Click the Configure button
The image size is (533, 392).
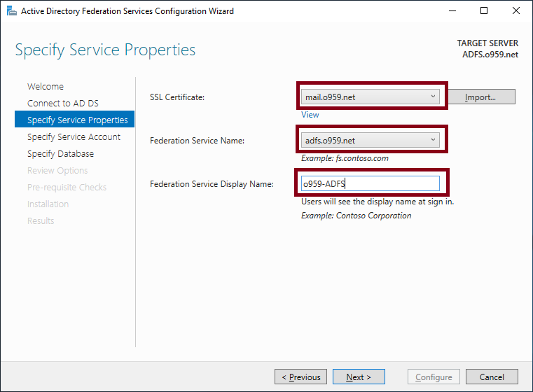434,377
